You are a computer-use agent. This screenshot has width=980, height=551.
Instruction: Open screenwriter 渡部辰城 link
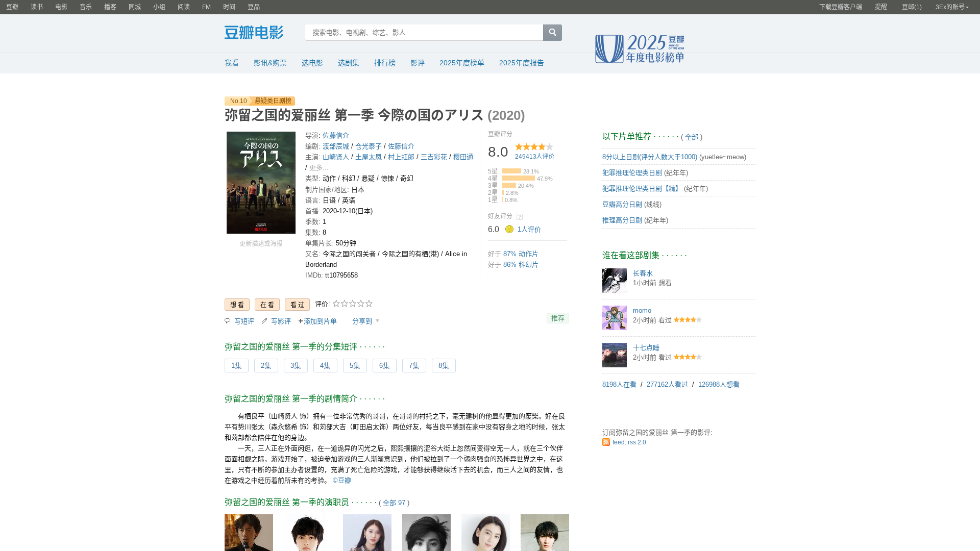pos(336,146)
